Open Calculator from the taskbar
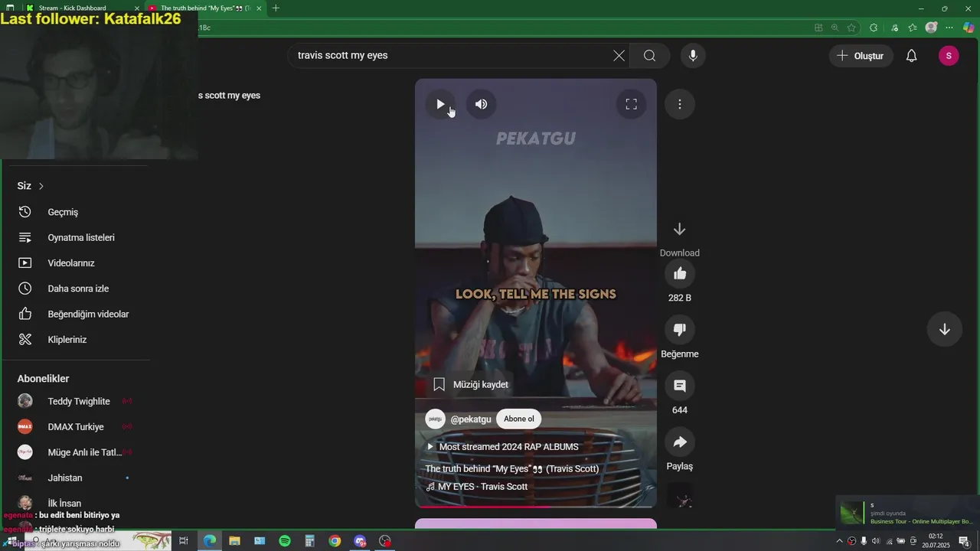 pos(309,541)
